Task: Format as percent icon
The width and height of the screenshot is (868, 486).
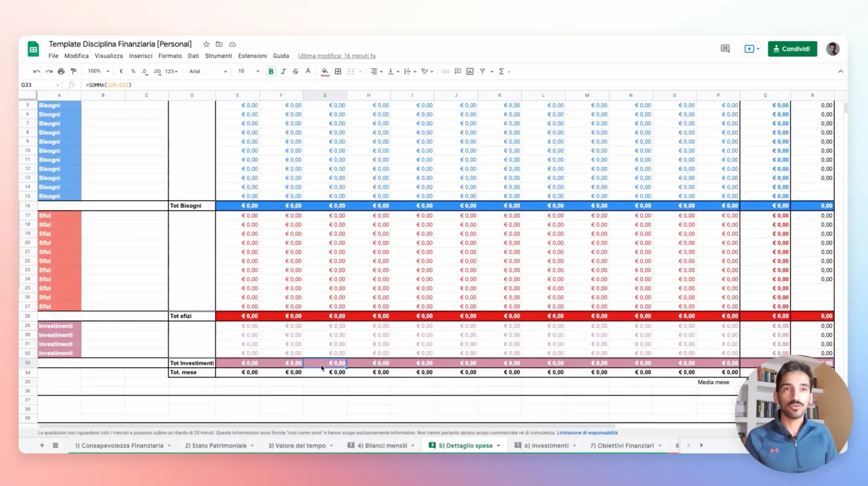Action: pos(133,72)
